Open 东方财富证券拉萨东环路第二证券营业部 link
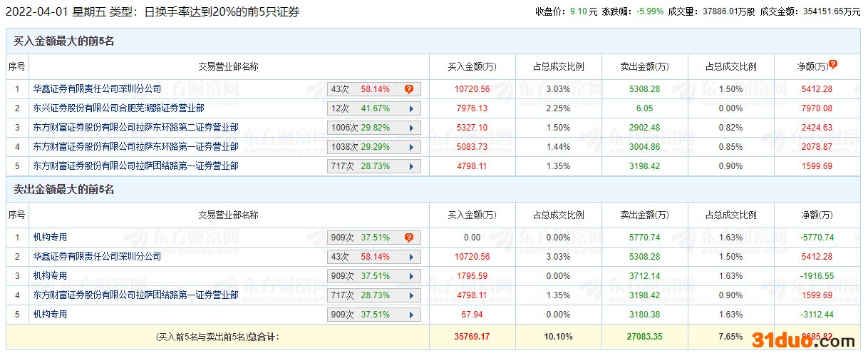 135,128
